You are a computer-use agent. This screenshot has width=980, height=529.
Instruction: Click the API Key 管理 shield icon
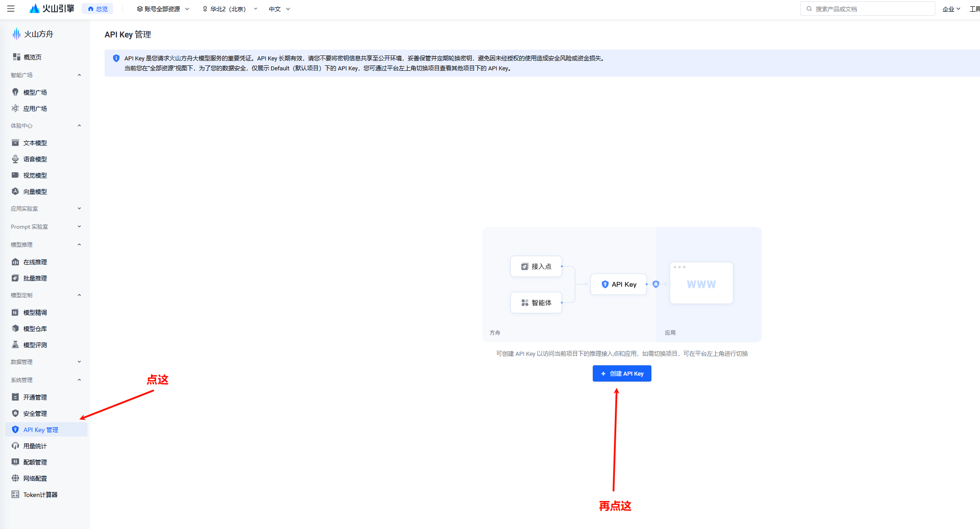15,429
